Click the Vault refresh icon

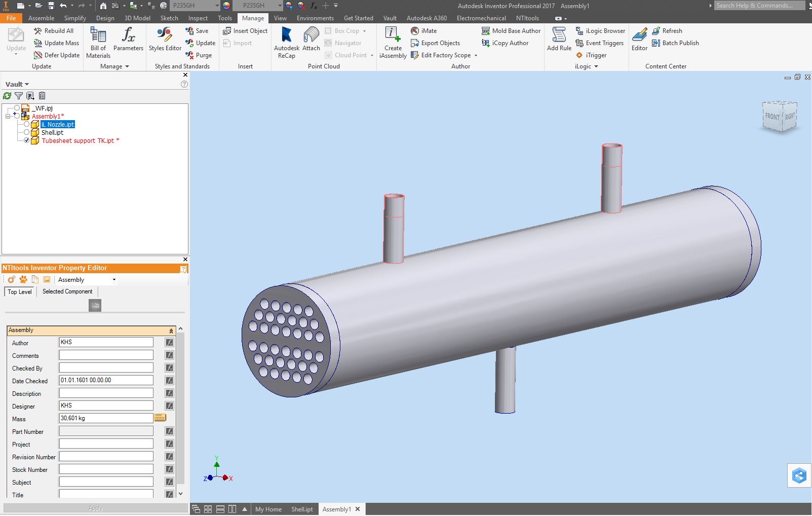point(7,96)
